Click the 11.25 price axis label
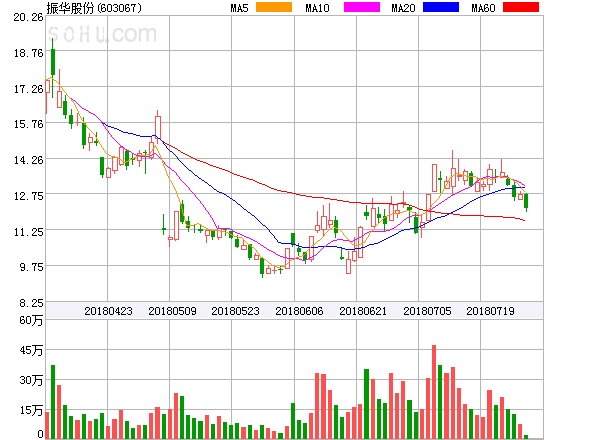The width and height of the screenshot is (600, 440). 28,232
